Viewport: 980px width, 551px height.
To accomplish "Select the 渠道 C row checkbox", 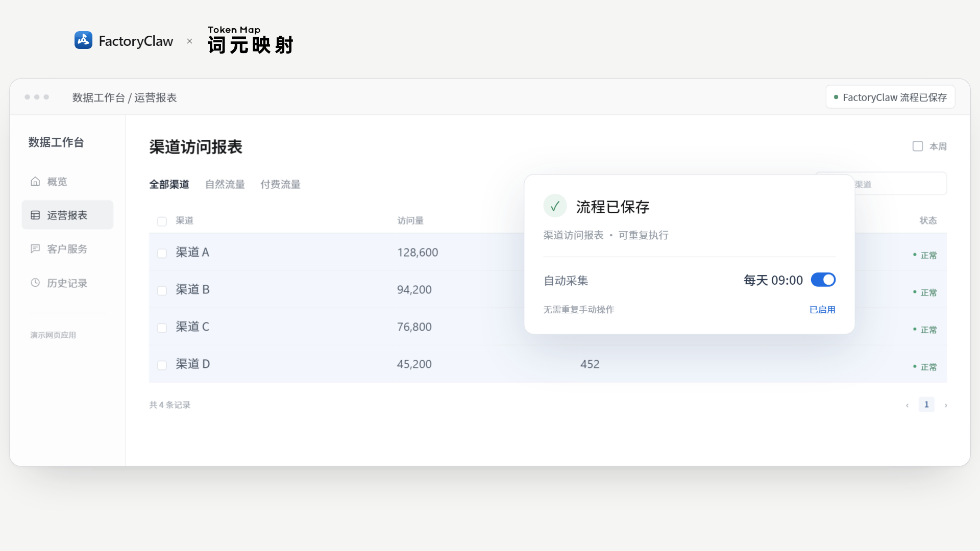I will coord(162,328).
